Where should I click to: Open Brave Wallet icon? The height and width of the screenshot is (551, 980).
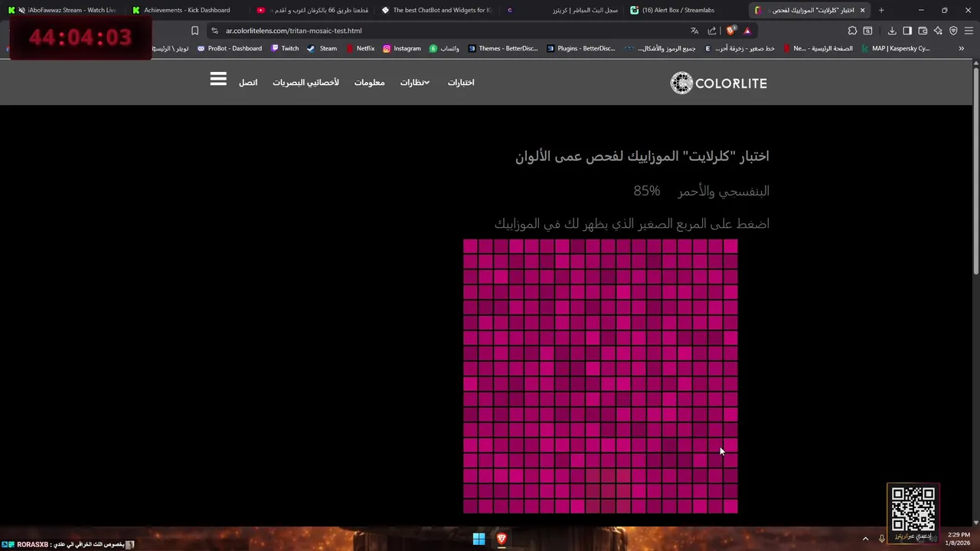point(923,31)
